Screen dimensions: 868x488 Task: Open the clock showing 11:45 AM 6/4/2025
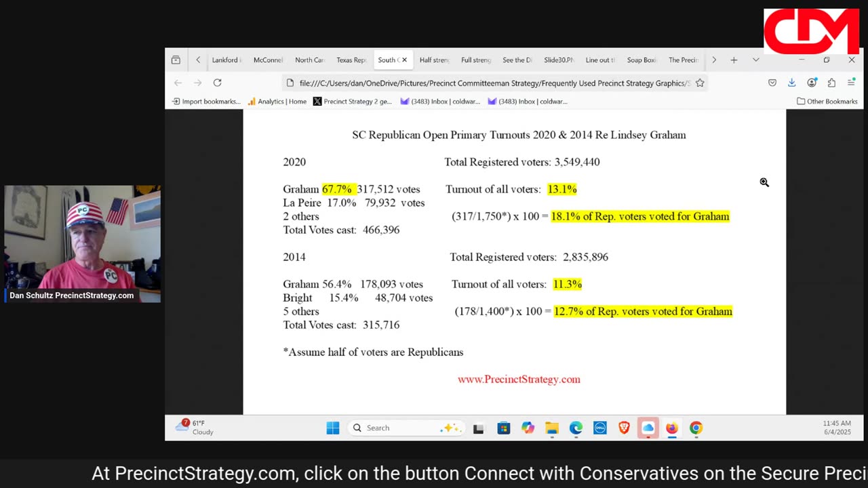[837, 428]
